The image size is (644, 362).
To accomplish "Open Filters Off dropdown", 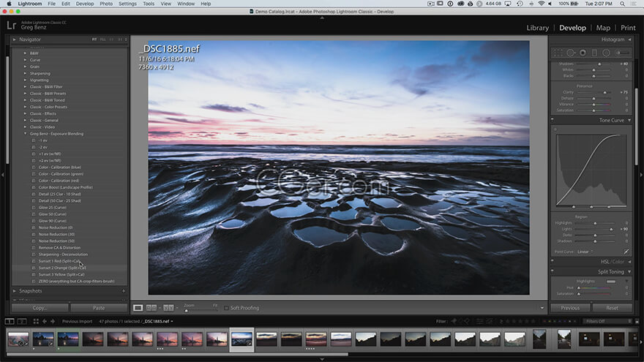I will click(x=607, y=321).
